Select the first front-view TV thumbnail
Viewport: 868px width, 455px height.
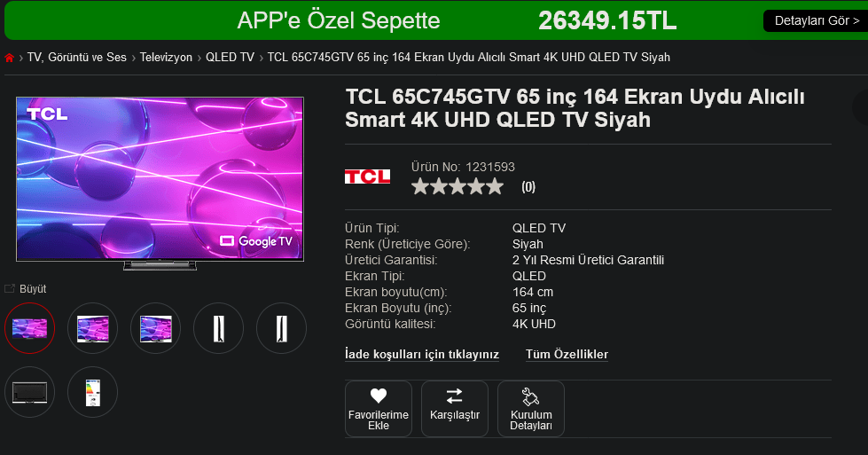(30, 328)
